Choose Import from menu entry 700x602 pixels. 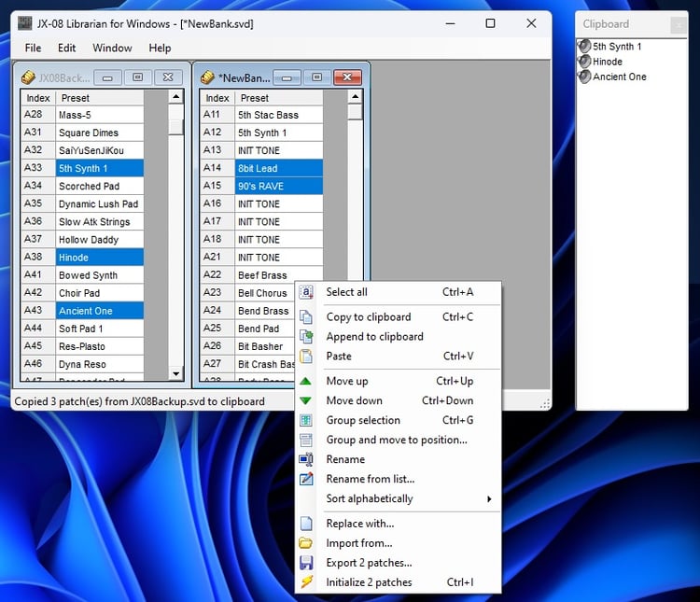399,543
